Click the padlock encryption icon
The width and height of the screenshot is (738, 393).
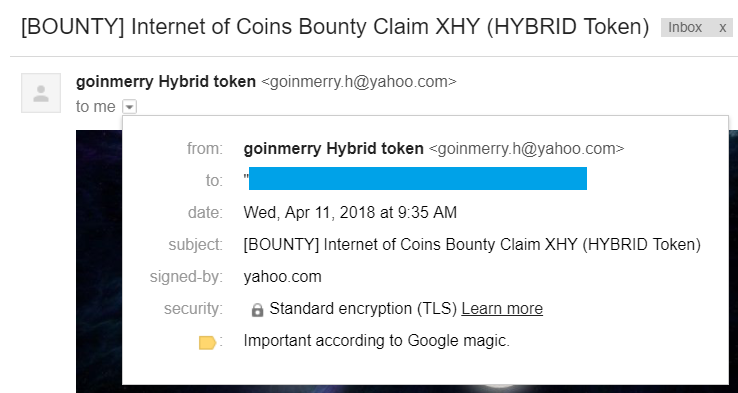coord(257,310)
